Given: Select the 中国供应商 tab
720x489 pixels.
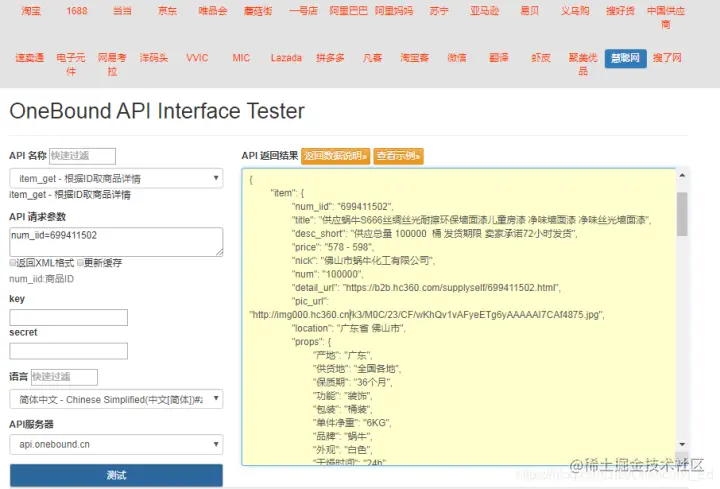Looking at the screenshot, I should coord(666,17).
